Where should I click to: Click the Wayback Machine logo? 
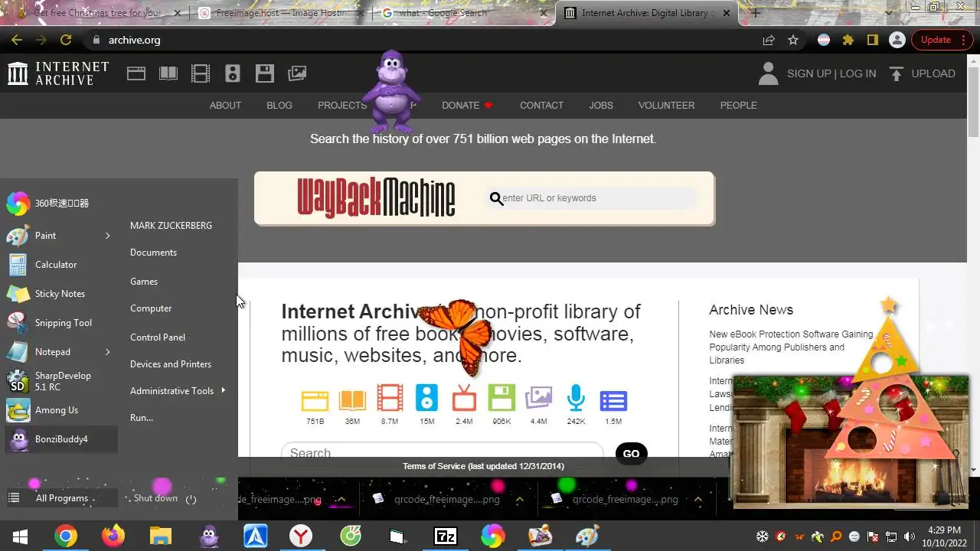pos(376,198)
